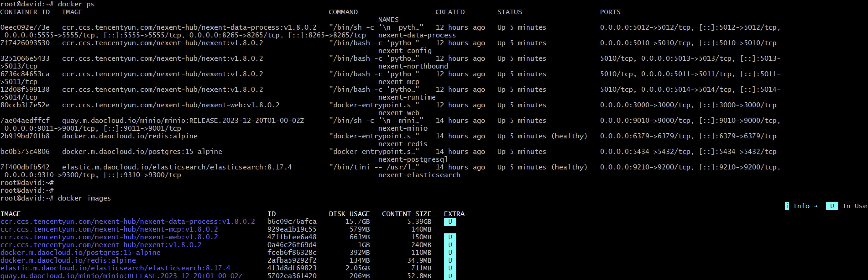Click the image ID b6c09c76afca
This screenshot has height=280, width=868.
[x=292, y=222]
